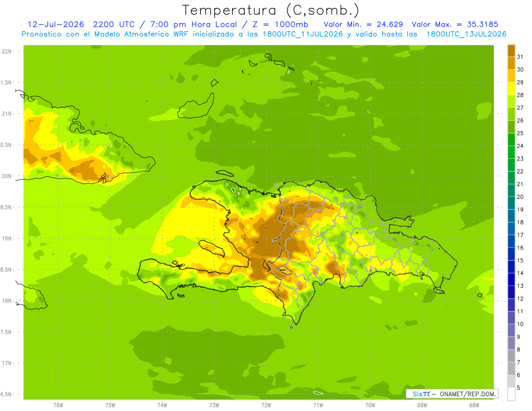Select legend swatch between 27 and 28
The height and width of the screenshot is (411, 532).
(511, 102)
